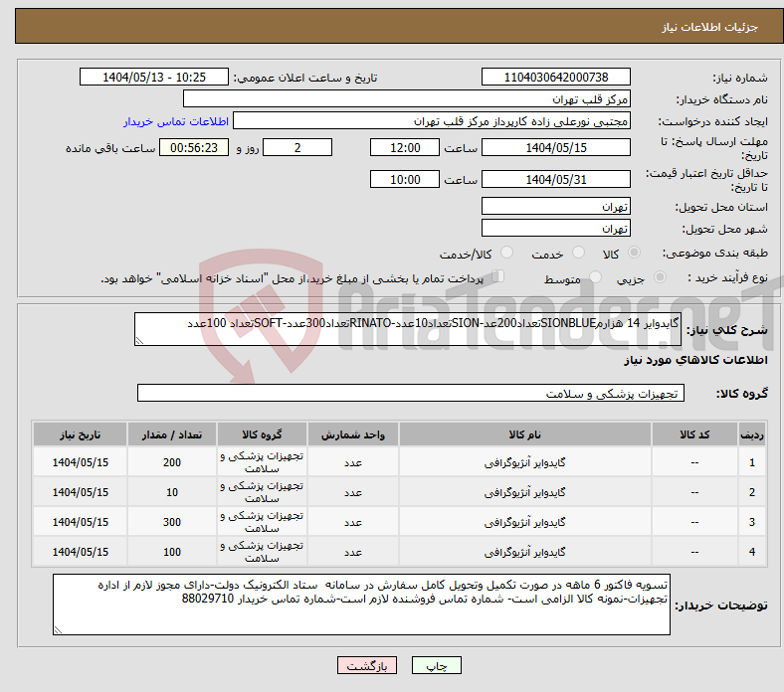The height and width of the screenshot is (692, 784).
Task: Click the تاریخ نیاز column header
Action: (80, 434)
